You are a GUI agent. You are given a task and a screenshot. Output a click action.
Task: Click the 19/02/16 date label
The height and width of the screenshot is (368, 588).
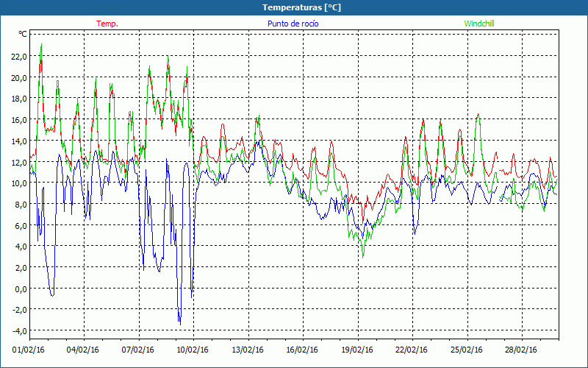coord(356,350)
